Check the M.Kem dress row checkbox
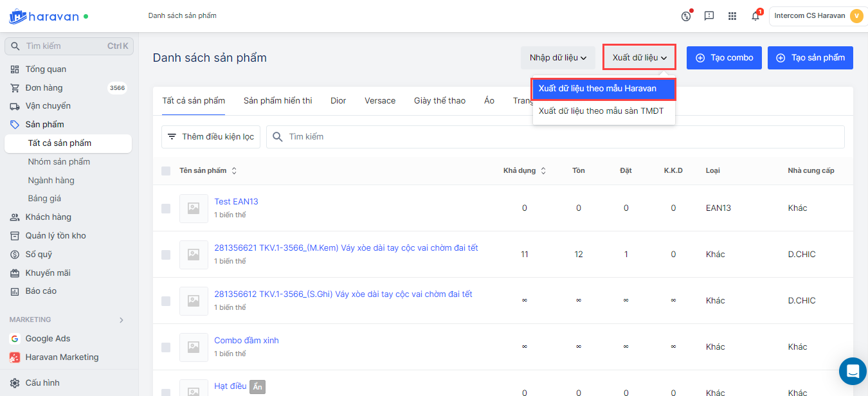Viewport: 868px width, 396px height. [166, 255]
